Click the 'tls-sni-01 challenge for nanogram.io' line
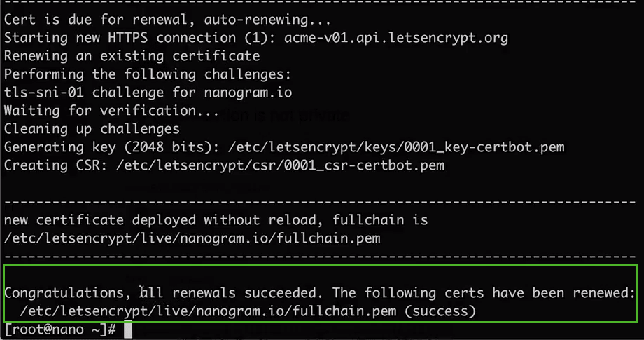 click(x=148, y=93)
